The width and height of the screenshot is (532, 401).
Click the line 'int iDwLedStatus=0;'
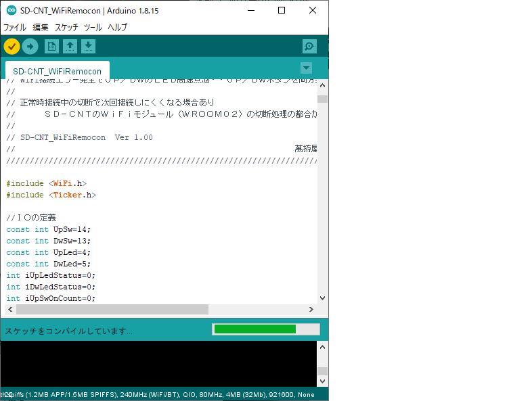(x=51, y=287)
